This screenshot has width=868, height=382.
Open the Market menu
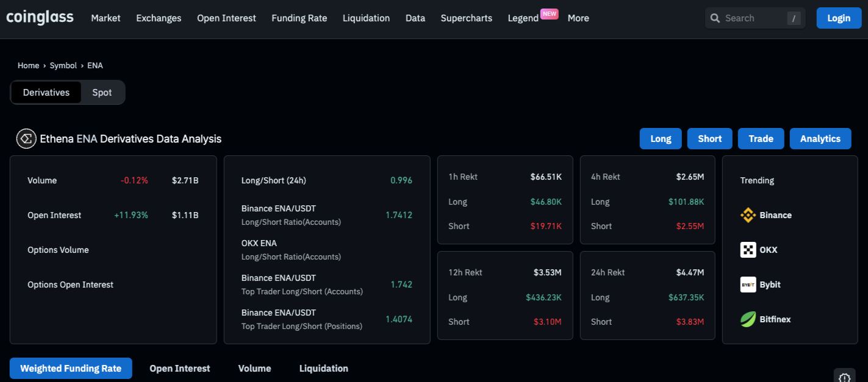pos(106,18)
